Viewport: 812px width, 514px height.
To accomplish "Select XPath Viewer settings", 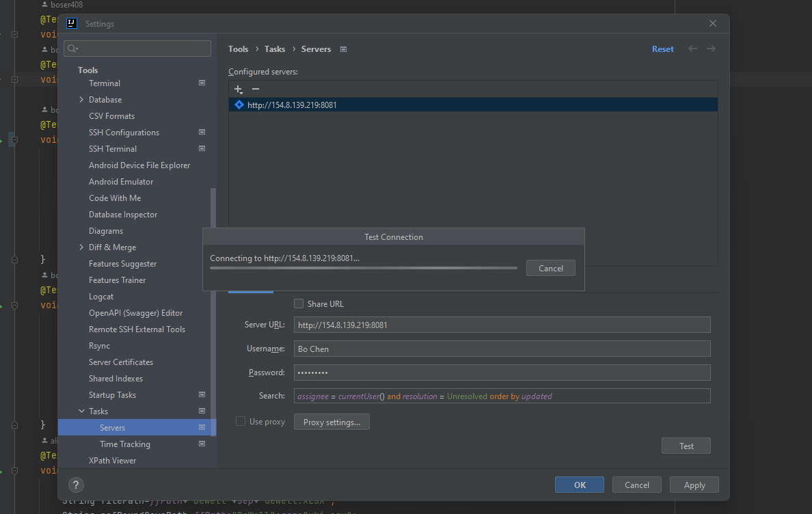I will [112, 461].
